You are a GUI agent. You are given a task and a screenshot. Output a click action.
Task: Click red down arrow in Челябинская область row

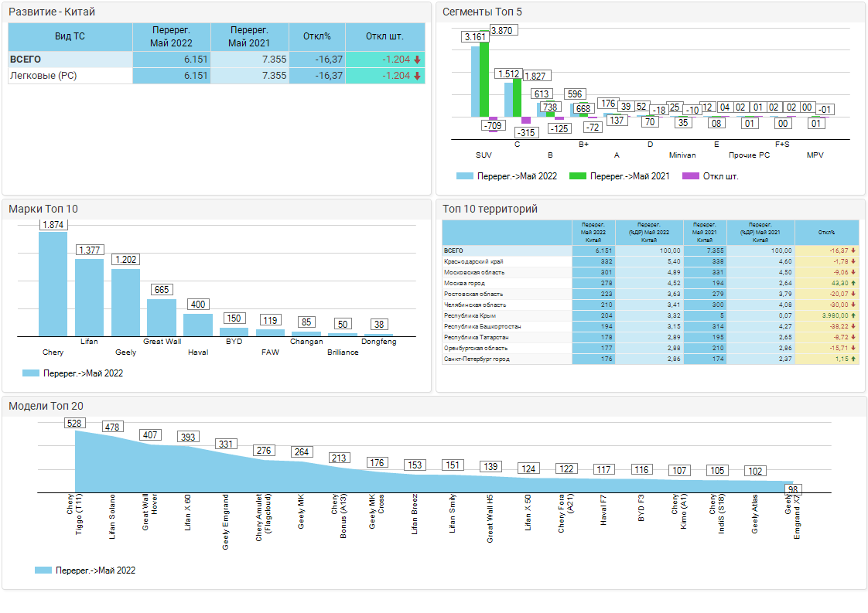(x=853, y=305)
